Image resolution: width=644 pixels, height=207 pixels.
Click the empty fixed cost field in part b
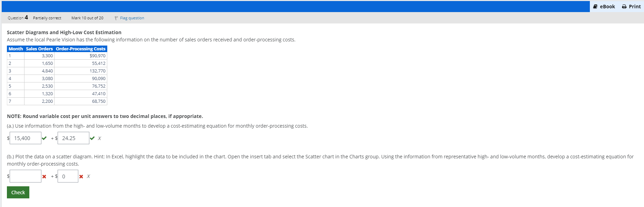pos(26,176)
